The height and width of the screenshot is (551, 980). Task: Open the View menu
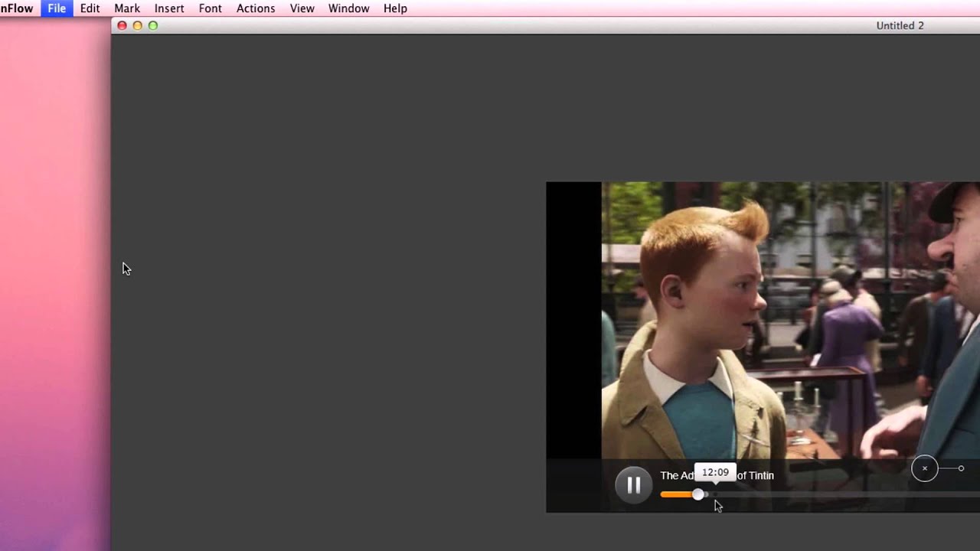302,8
